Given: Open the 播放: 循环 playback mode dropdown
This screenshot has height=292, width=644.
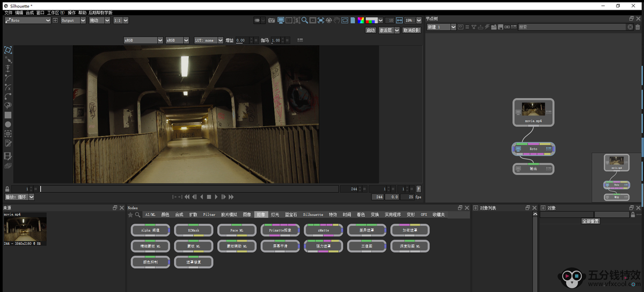Looking at the screenshot, I should 19,197.
